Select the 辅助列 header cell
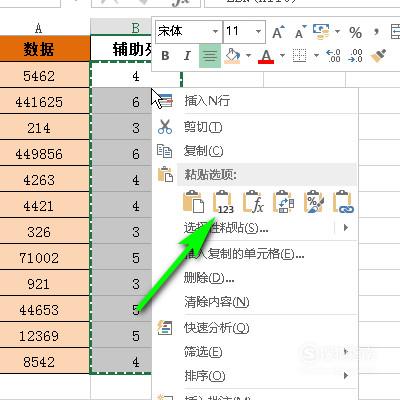The height and width of the screenshot is (400, 400). tap(121, 49)
